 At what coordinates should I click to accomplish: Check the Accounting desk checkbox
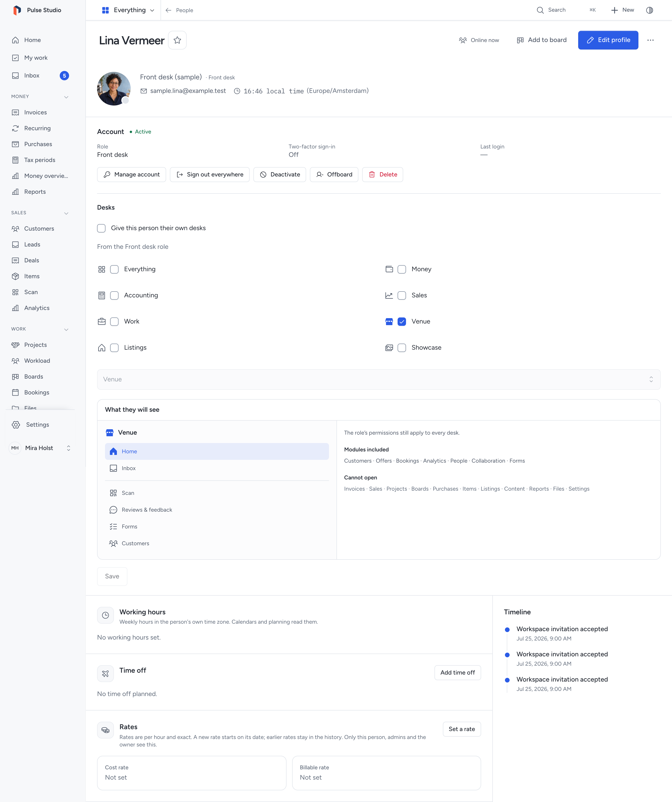[x=114, y=295]
